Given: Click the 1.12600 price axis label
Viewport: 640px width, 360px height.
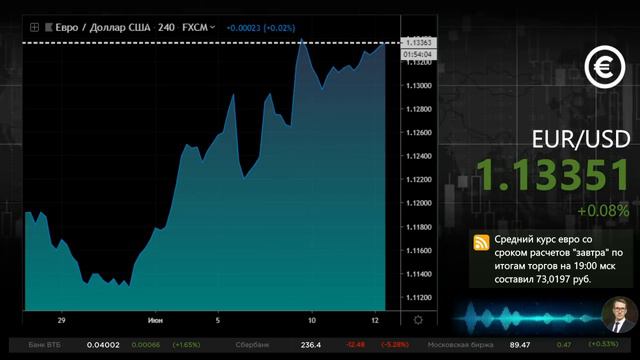Looking at the screenshot, I should (x=419, y=133).
